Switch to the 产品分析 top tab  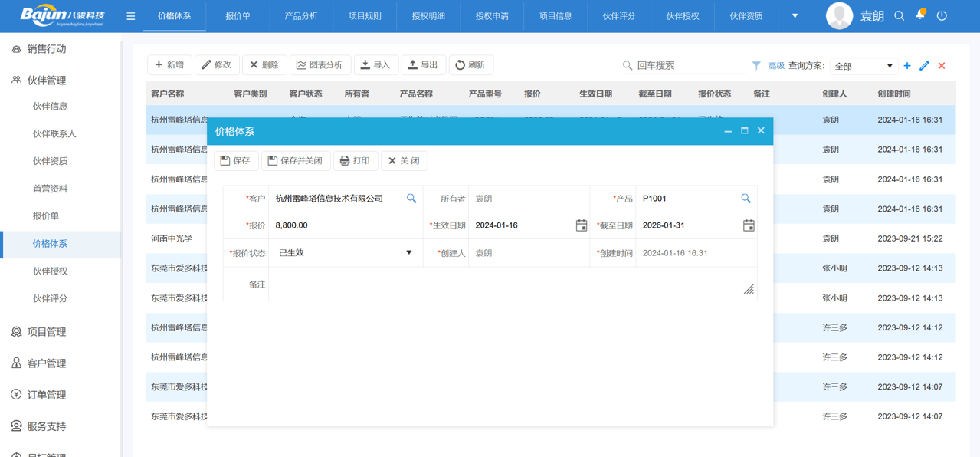pos(301,15)
